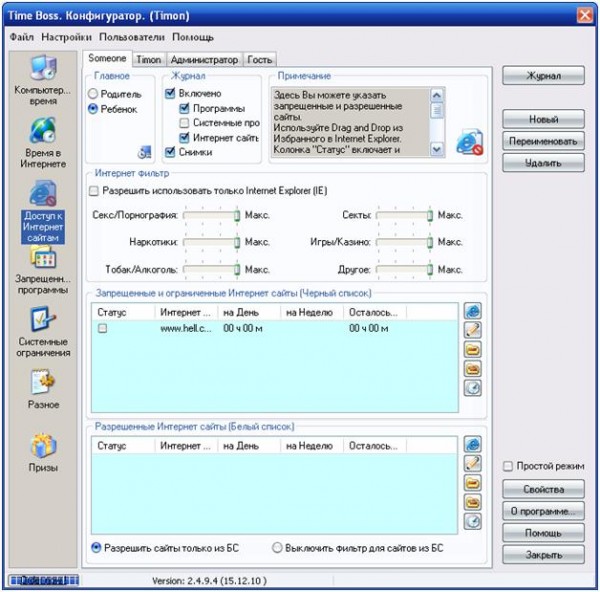Click the О программе button

[x=543, y=511]
